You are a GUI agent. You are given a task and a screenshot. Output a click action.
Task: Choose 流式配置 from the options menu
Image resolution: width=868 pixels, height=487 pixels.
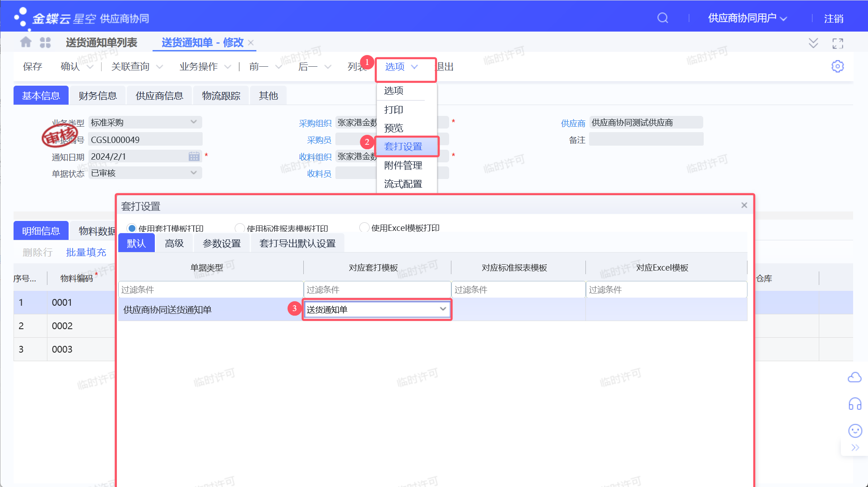[x=403, y=184]
